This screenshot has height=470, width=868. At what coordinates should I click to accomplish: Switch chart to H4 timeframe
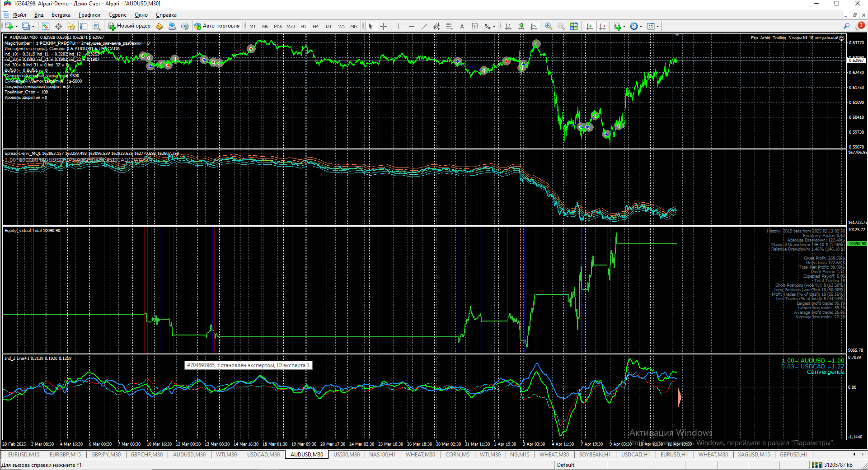click(316, 26)
